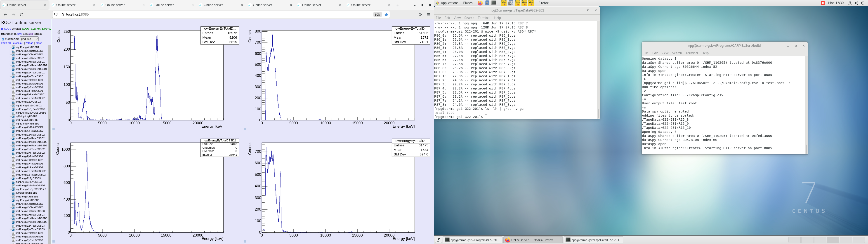Open the grid 2x2 layout dropdown
The width and height of the screenshot is (868, 244).
coord(29,39)
